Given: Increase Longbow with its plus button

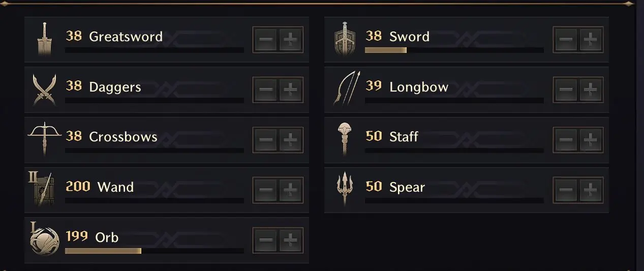Looking at the screenshot, I should point(590,90).
